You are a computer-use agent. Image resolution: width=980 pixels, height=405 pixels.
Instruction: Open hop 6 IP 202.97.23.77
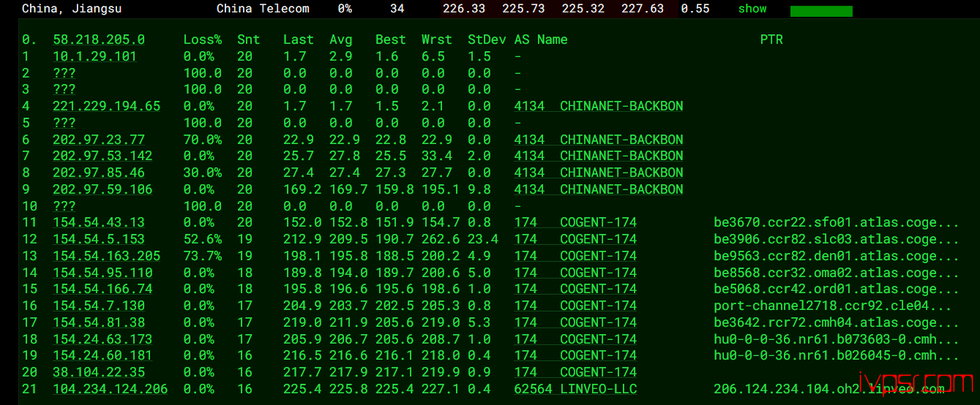point(99,140)
